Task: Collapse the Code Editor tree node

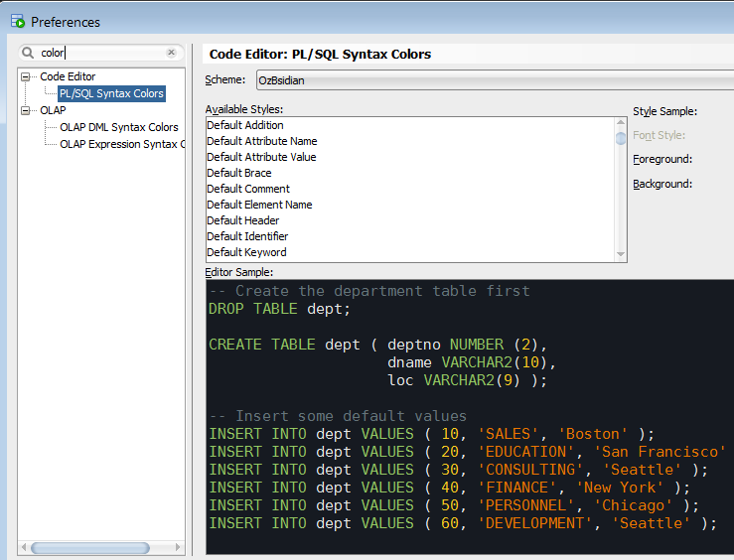Action: tap(25, 76)
